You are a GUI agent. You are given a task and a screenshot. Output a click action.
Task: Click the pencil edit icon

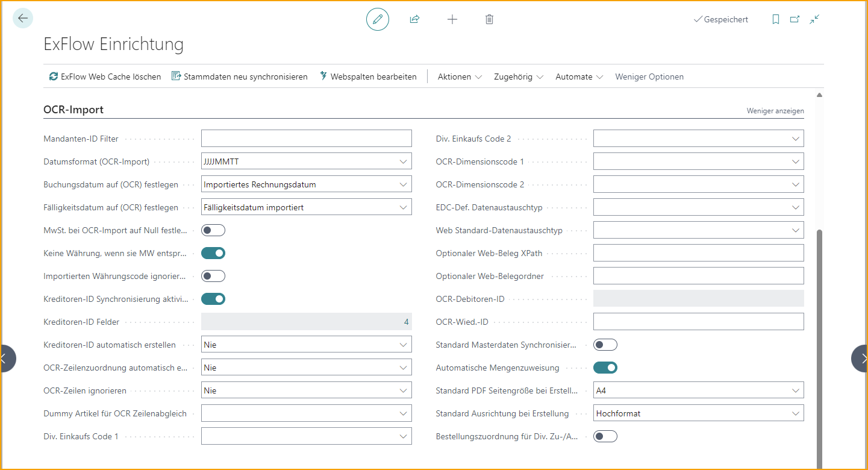click(378, 19)
